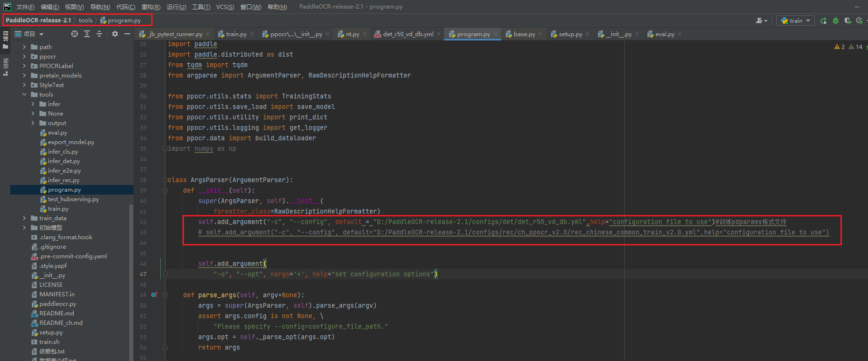Switch to the _jb_pytest_runner.py tab
868x361 pixels.
(175, 34)
